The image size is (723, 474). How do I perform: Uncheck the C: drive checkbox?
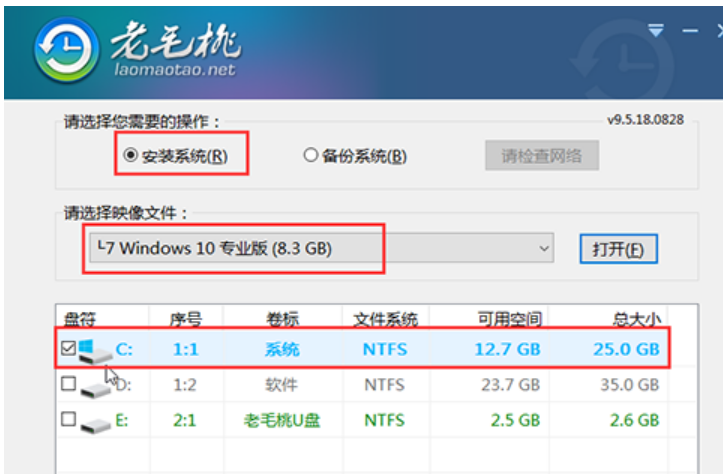click(68, 348)
